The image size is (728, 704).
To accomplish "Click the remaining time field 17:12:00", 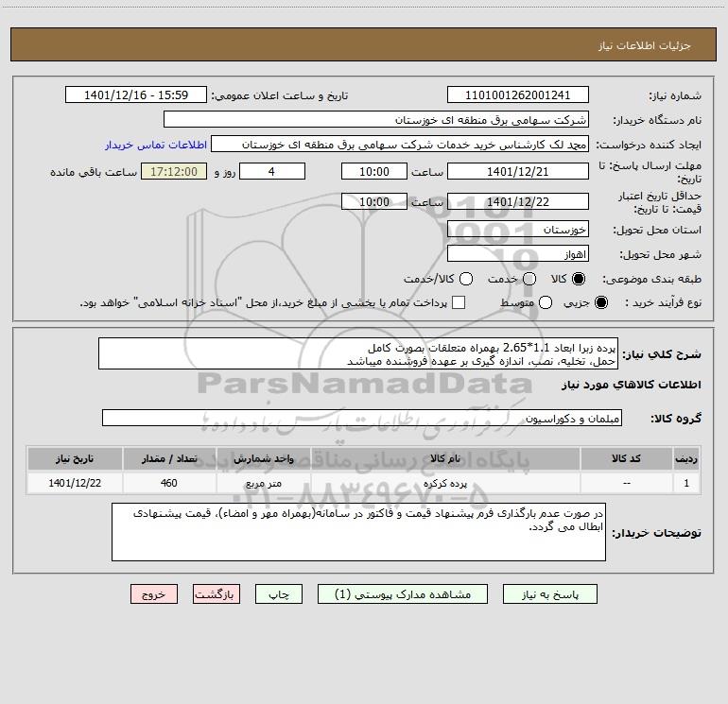I will pyautogui.click(x=174, y=171).
